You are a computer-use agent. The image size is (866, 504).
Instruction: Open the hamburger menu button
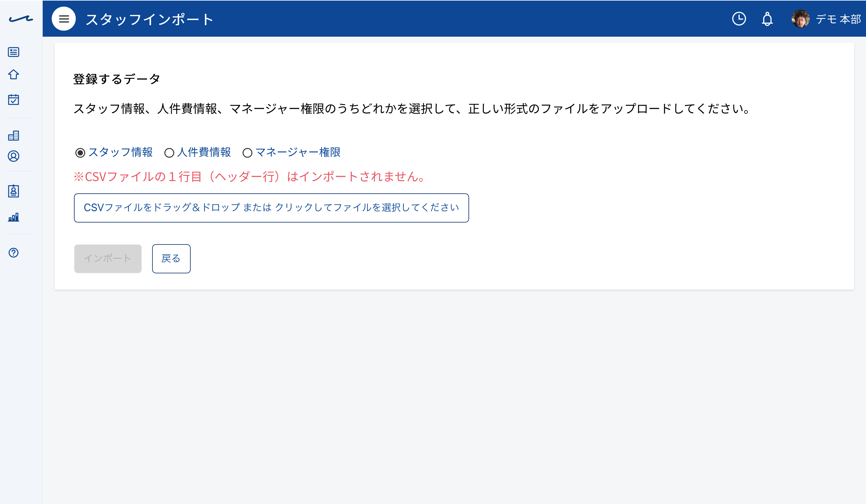(63, 19)
